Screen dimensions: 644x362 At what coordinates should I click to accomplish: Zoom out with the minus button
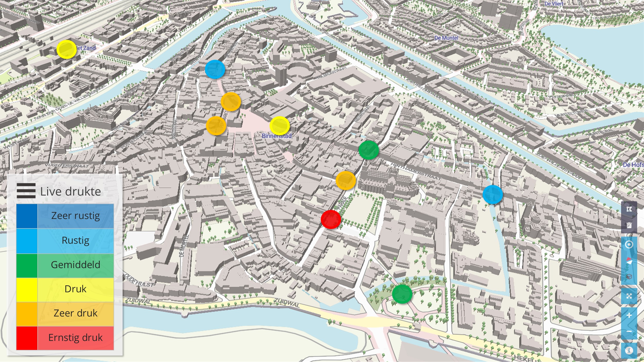tap(629, 331)
